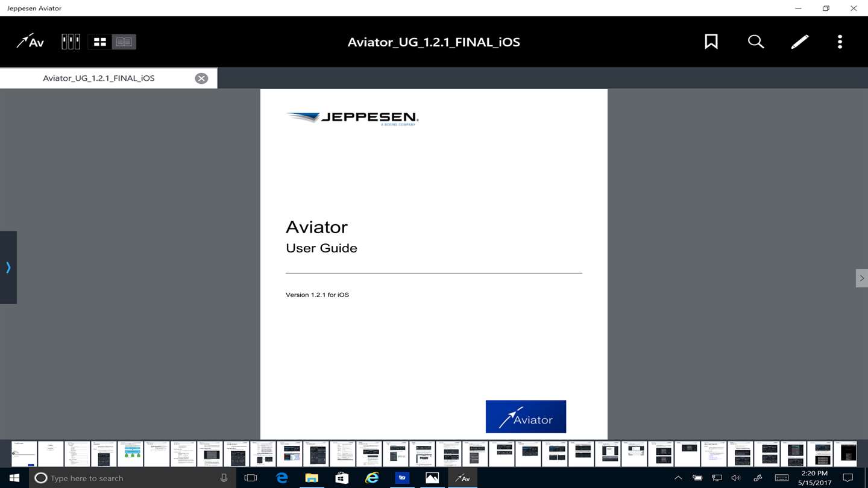Close the Aviator_UG_1.2.1_FINAL_iOS tab
The width and height of the screenshot is (868, 488).
point(201,78)
